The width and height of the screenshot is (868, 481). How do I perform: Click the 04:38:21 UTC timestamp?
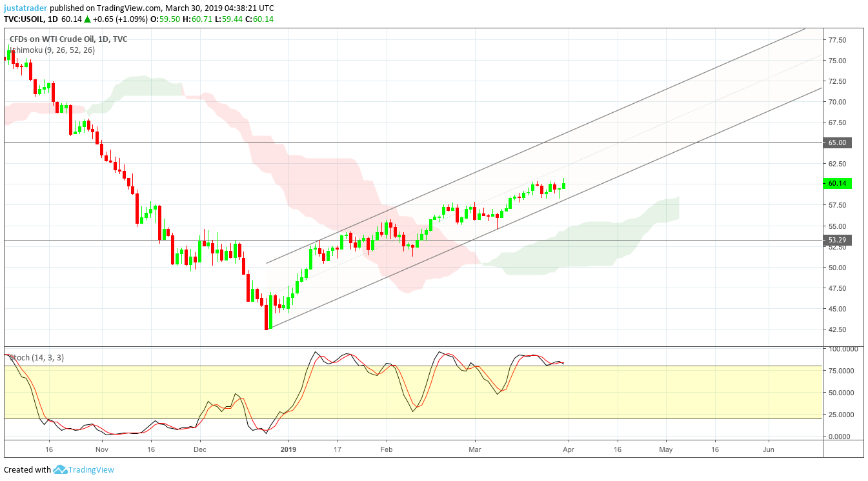click(252, 8)
